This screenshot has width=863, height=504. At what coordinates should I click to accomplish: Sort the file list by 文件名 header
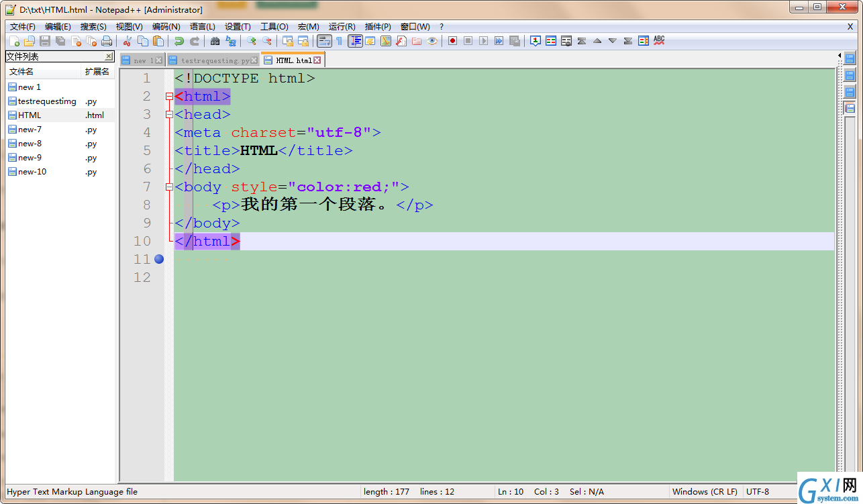click(43, 72)
